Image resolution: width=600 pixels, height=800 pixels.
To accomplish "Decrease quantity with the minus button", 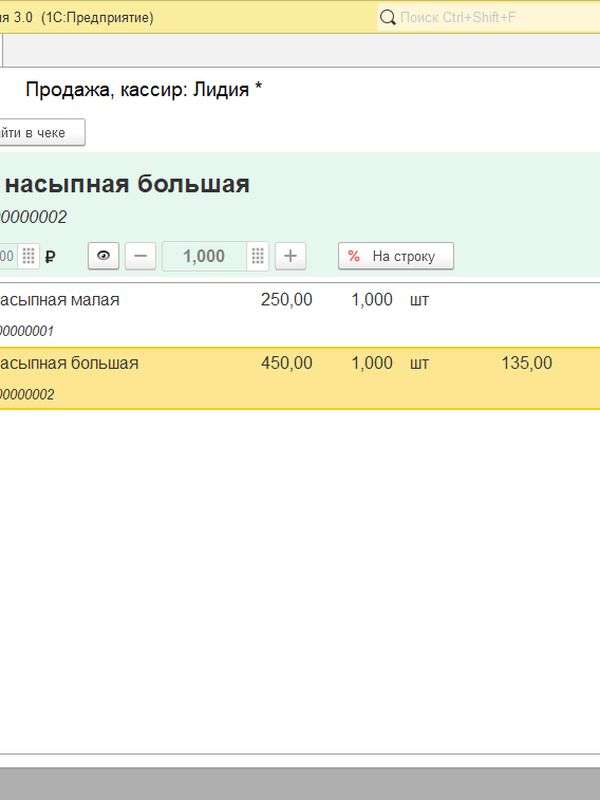I will (x=140, y=256).
